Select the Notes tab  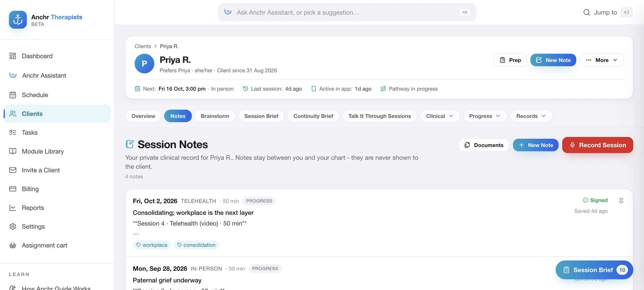[178, 116]
